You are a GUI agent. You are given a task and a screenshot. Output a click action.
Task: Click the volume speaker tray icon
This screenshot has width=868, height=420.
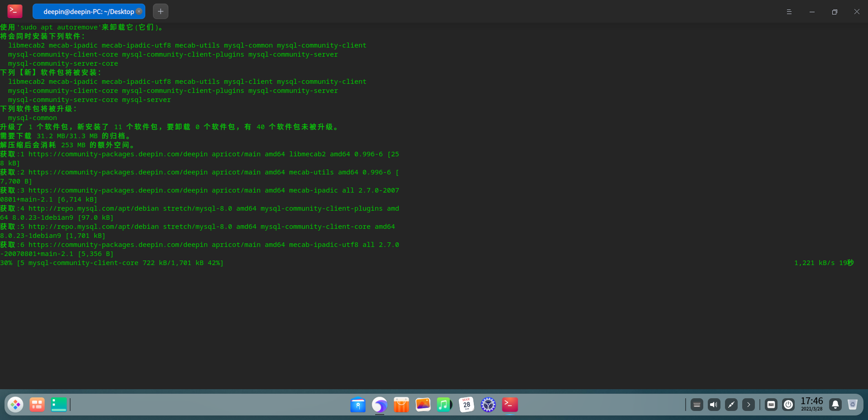[714, 405]
